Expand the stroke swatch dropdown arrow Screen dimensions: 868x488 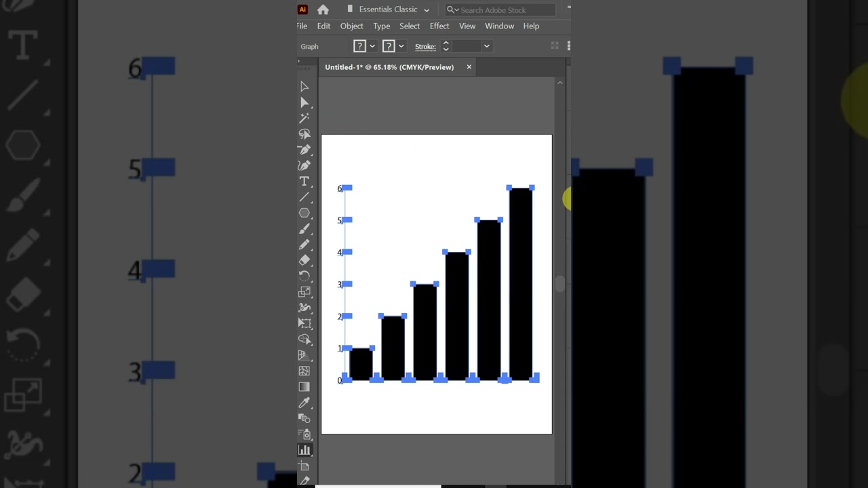point(401,46)
